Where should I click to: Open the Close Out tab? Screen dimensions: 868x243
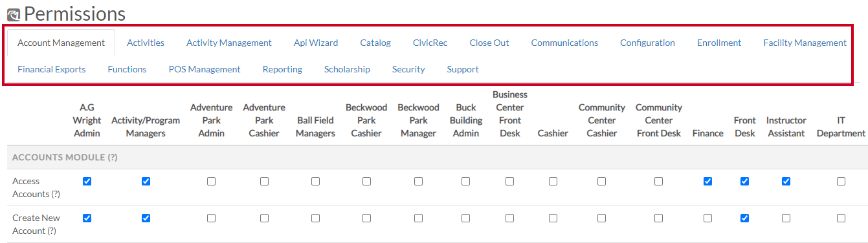pyautogui.click(x=489, y=43)
